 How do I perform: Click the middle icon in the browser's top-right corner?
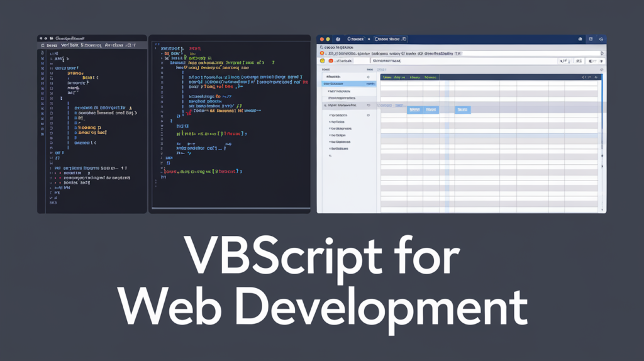(590, 39)
